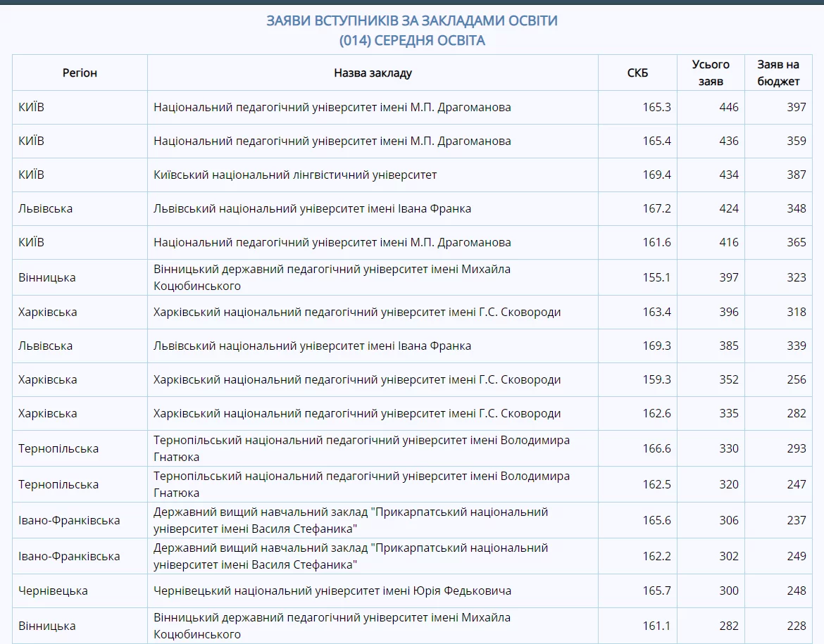Click the СКБ value 161.6
This screenshot has width=824, height=644.
(x=657, y=242)
